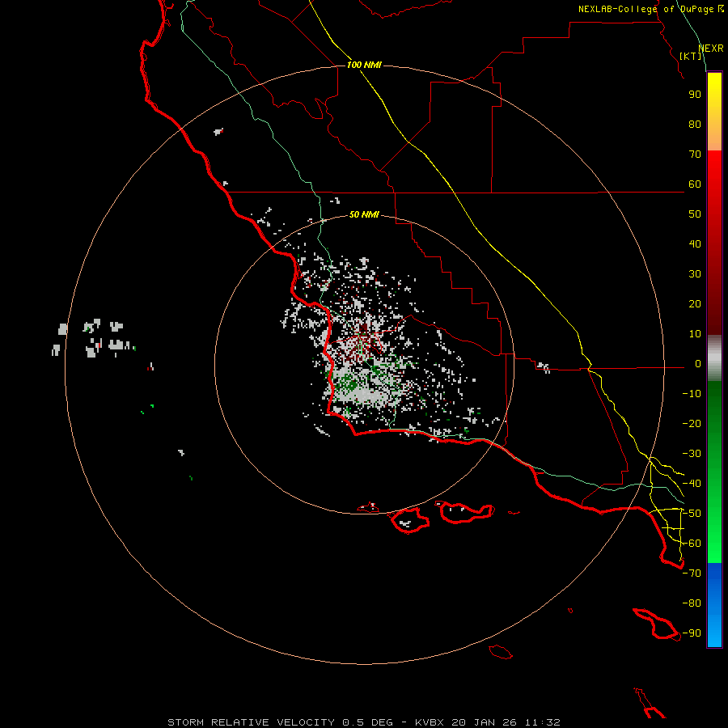This screenshot has height=728, width=728.
Task: Select the "-40" value on the velocity scale
Action: tap(692, 484)
